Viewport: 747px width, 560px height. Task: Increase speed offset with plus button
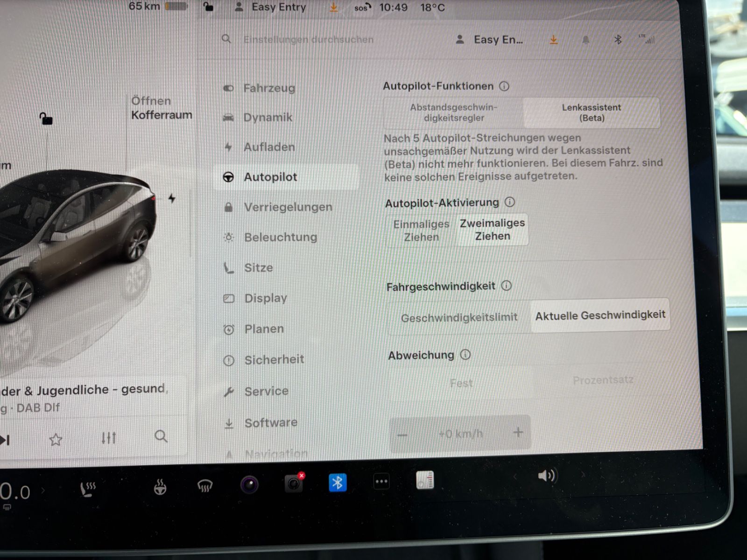[x=518, y=432]
